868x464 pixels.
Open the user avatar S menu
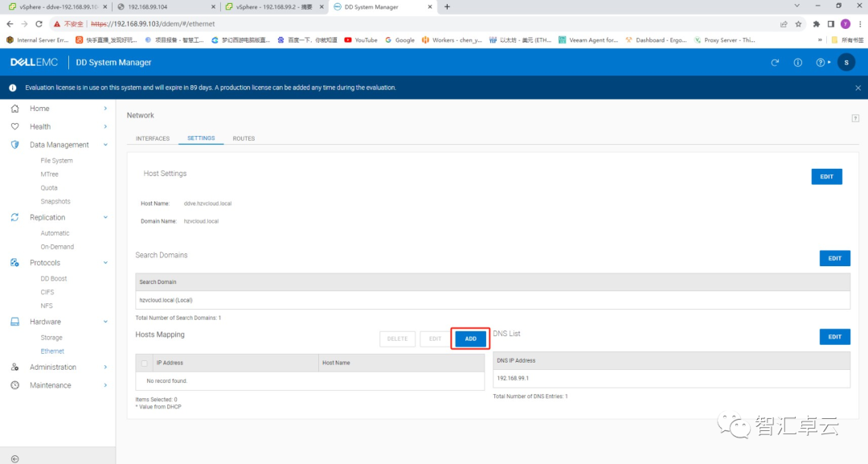pos(845,63)
